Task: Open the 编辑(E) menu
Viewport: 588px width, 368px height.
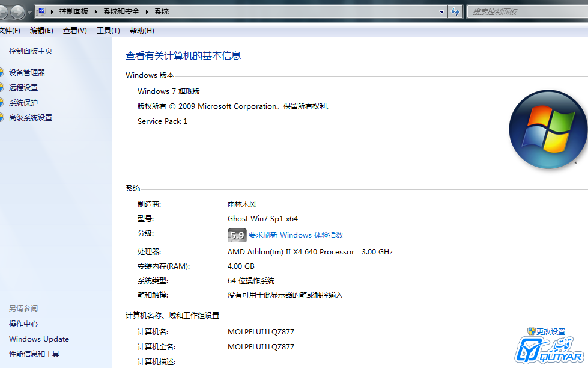Action: click(x=41, y=31)
